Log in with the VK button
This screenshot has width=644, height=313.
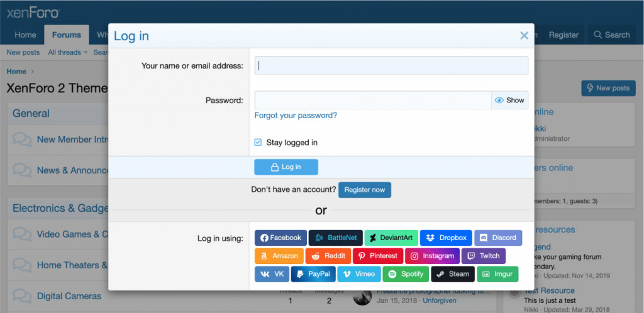tap(272, 274)
